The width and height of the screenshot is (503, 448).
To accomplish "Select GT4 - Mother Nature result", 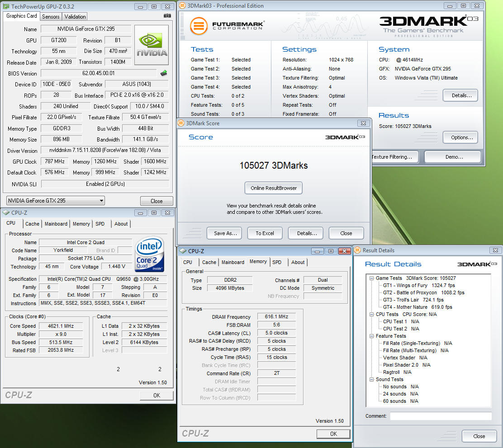I will pyautogui.click(x=418, y=307).
